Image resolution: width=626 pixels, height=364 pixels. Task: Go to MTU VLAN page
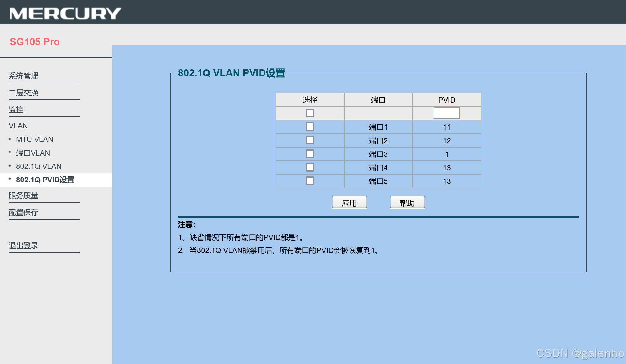(x=35, y=140)
